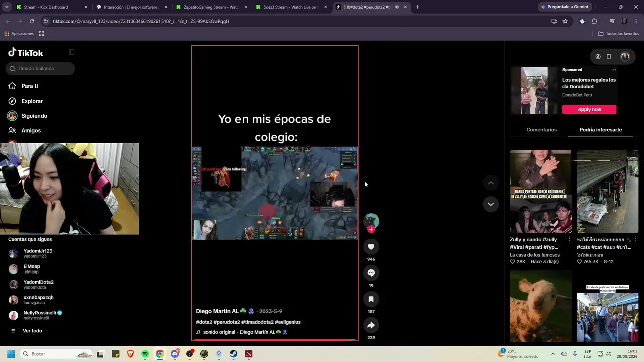Reload the page

32,21
